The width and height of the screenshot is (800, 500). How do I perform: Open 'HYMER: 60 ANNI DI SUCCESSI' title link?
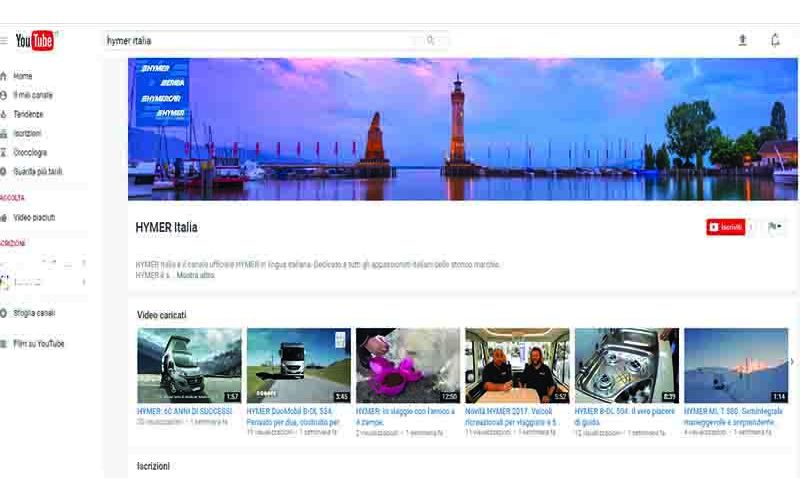click(187, 411)
